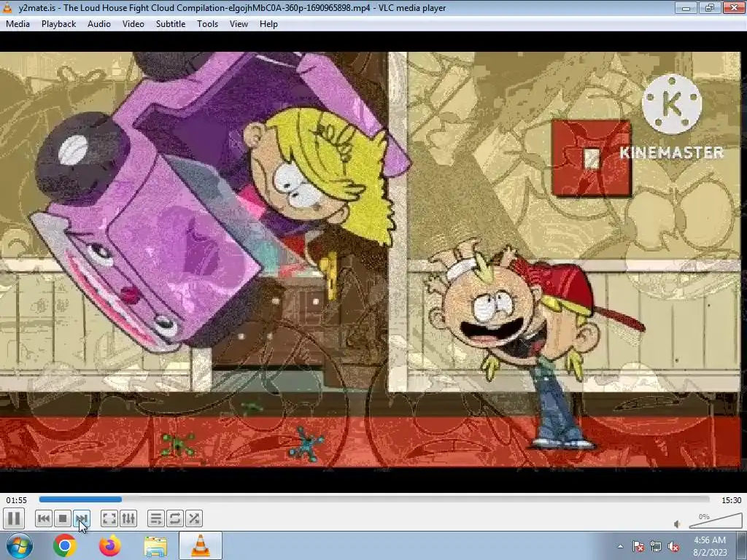Open the Subtitle menu

[x=171, y=24]
